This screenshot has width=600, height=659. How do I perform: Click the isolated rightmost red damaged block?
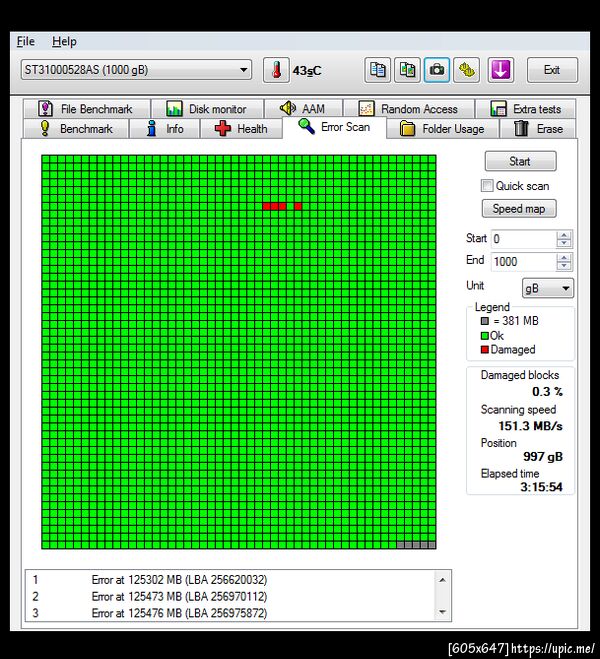click(298, 206)
